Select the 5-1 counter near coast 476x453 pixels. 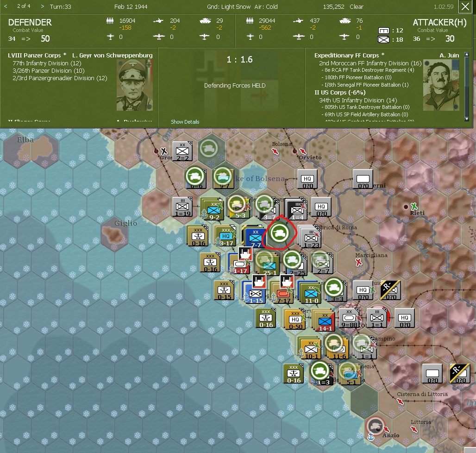(351, 375)
